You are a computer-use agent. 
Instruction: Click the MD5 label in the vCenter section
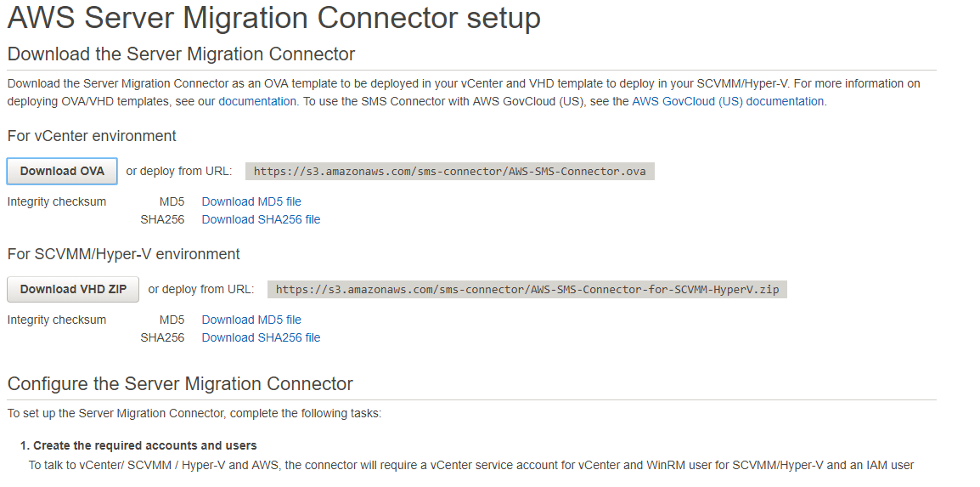[172, 201]
